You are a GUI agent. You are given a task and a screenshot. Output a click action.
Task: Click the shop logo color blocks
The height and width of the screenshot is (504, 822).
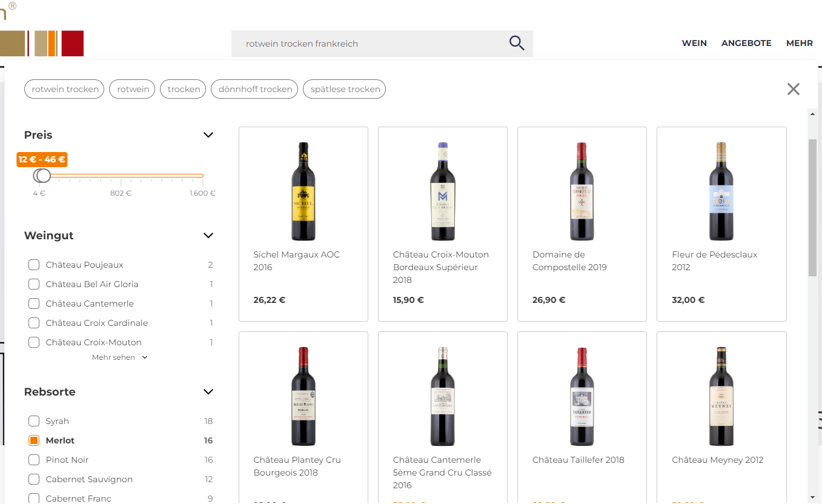42,44
